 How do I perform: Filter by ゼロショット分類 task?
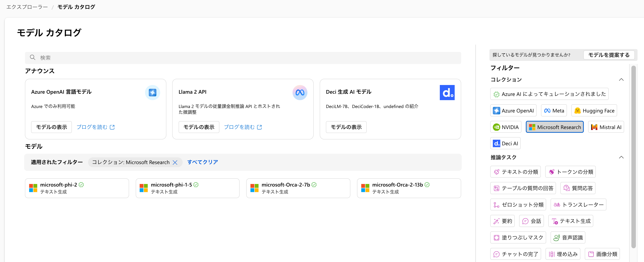point(518,204)
